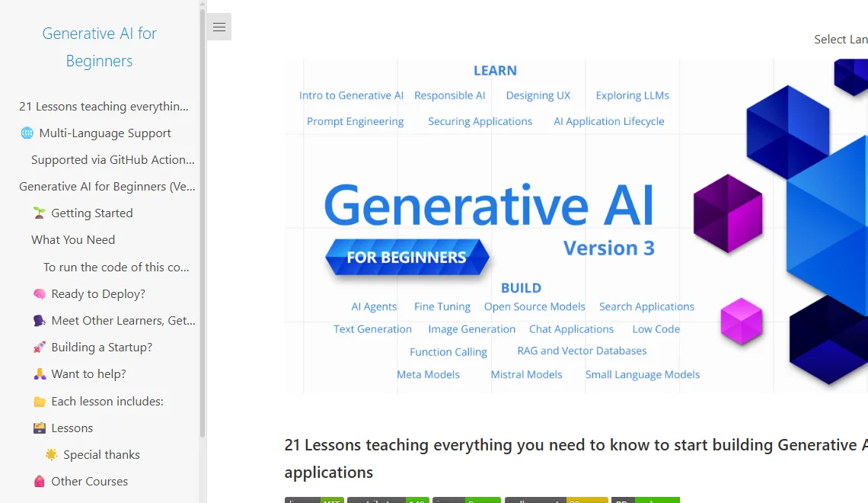
Task: Click the sidebar vertical scrollbar thumb
Action: (x=203, y=222)
